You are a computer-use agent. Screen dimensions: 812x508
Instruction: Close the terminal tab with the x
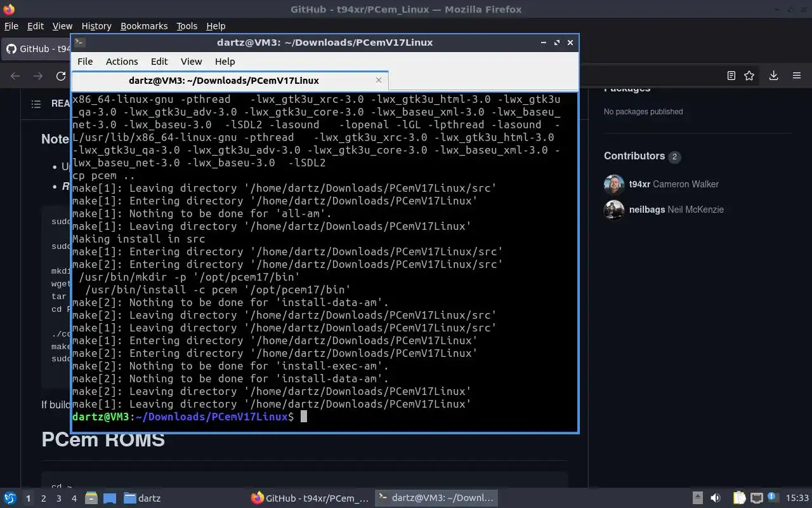pos(379,80)
